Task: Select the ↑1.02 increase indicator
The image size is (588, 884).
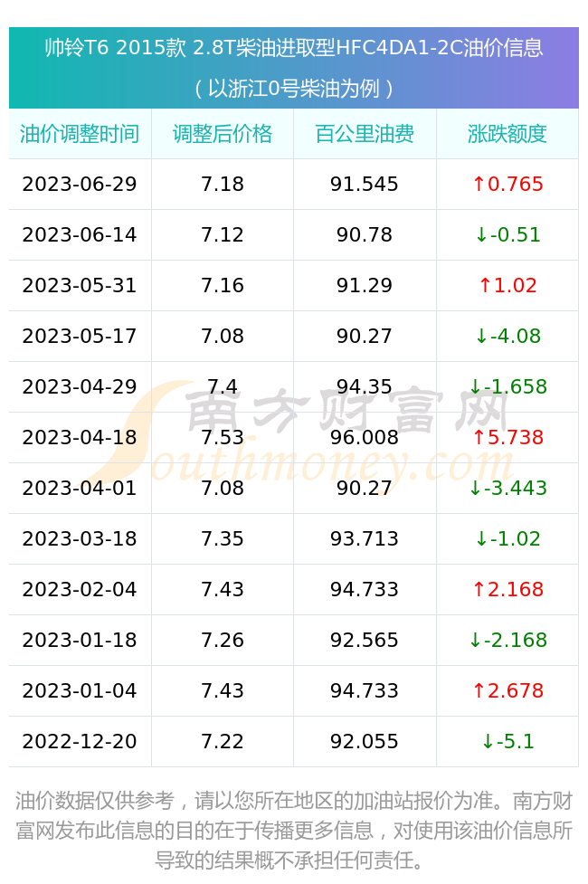Action: (x=507, y=285)
